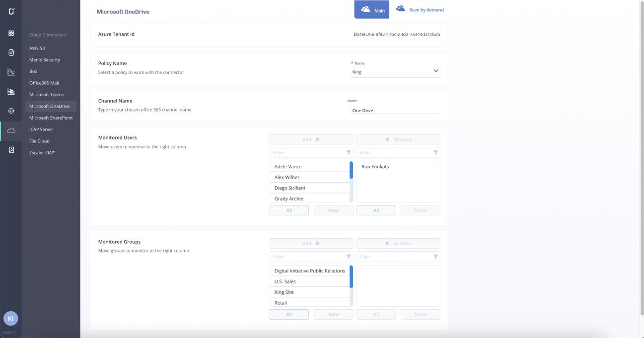Select All available users

289,210
